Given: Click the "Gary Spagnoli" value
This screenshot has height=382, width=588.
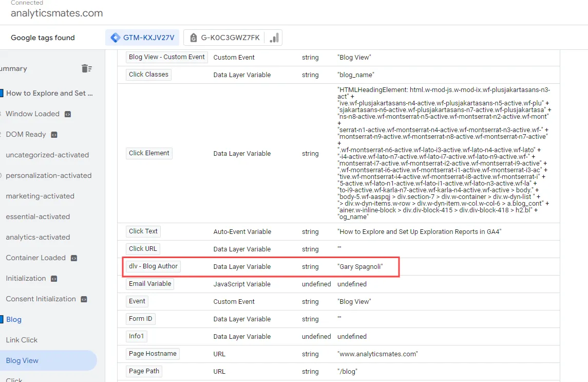Looking at the screenshot, I should (x=360, y=267).
